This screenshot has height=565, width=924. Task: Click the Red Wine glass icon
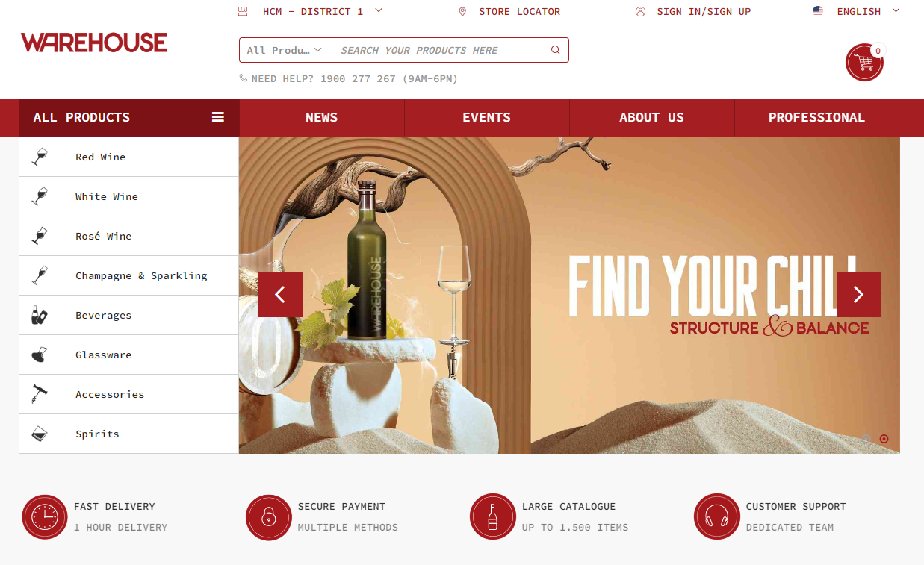tap(40, 157)
